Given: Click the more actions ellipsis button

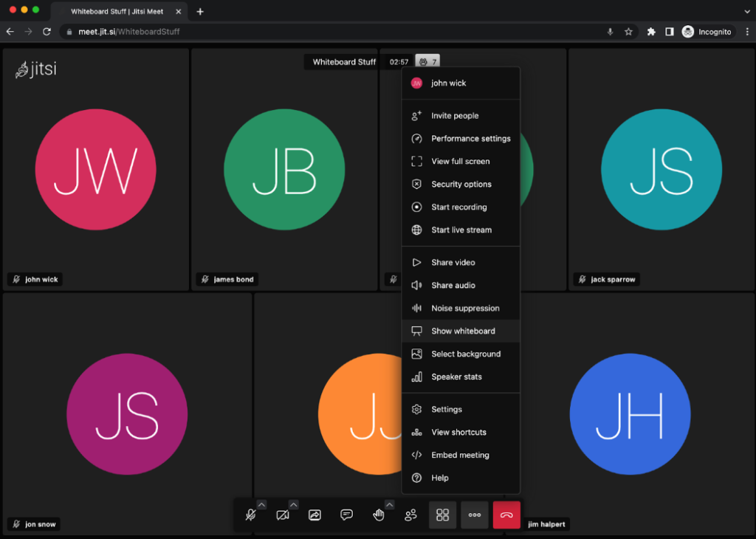Looking at the screenshot, I should (475, 515).
